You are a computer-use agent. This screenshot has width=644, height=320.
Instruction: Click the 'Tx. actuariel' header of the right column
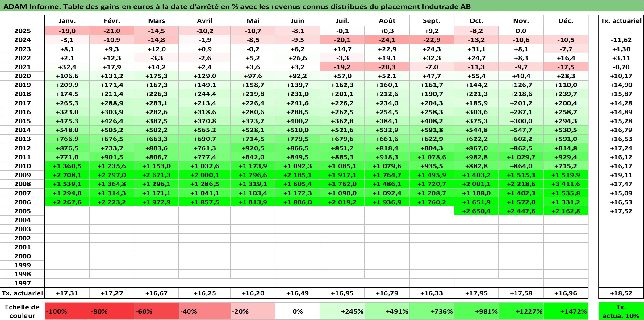point(621,21)
